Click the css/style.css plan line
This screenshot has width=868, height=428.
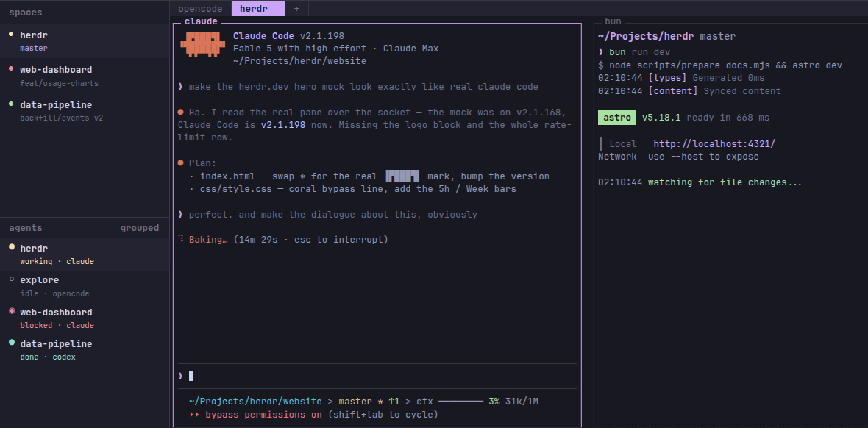(x=352, y=189)
